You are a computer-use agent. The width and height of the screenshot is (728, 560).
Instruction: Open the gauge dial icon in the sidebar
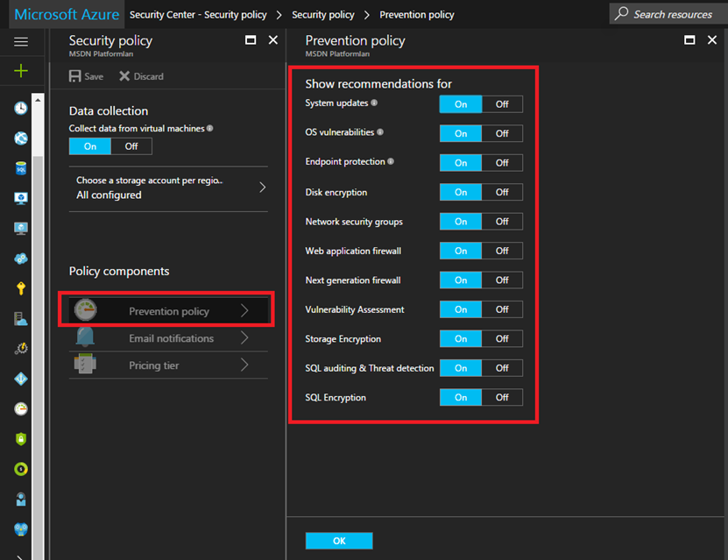pos(21,408)
